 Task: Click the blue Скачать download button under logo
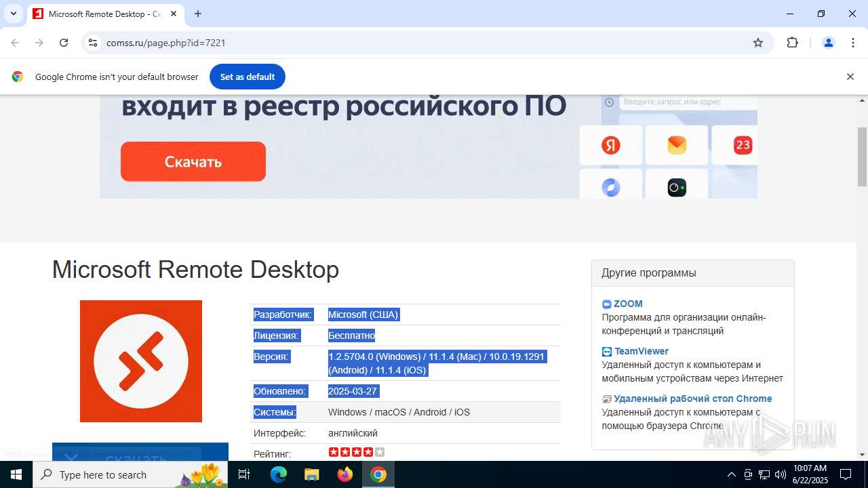coord(140,452)
